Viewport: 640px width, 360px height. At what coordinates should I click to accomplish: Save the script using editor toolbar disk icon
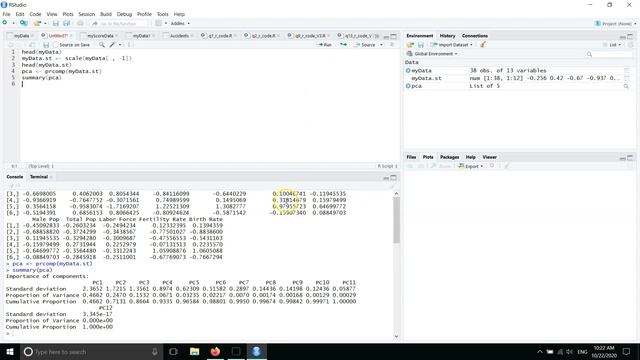coord(46,45)
